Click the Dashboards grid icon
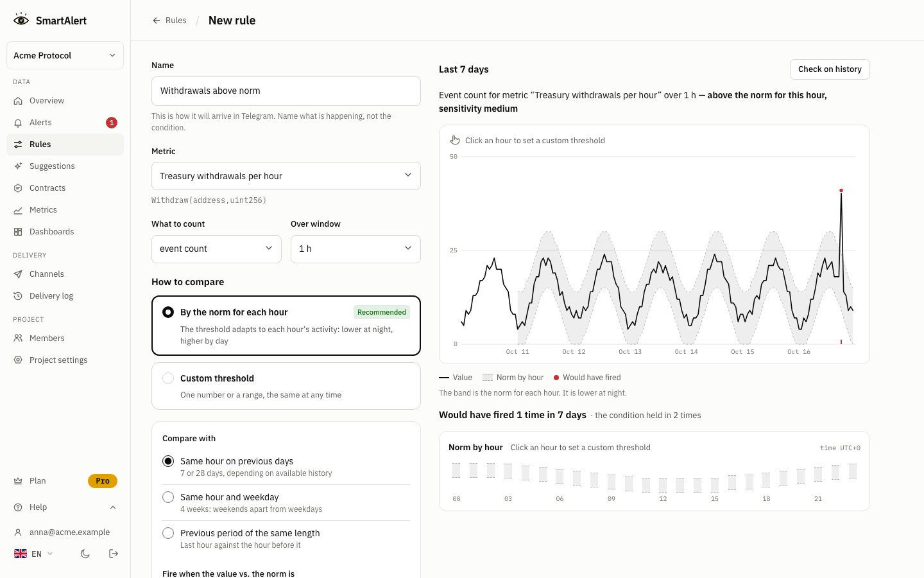Screen dimensions: 924x578 tap(18, 232)
